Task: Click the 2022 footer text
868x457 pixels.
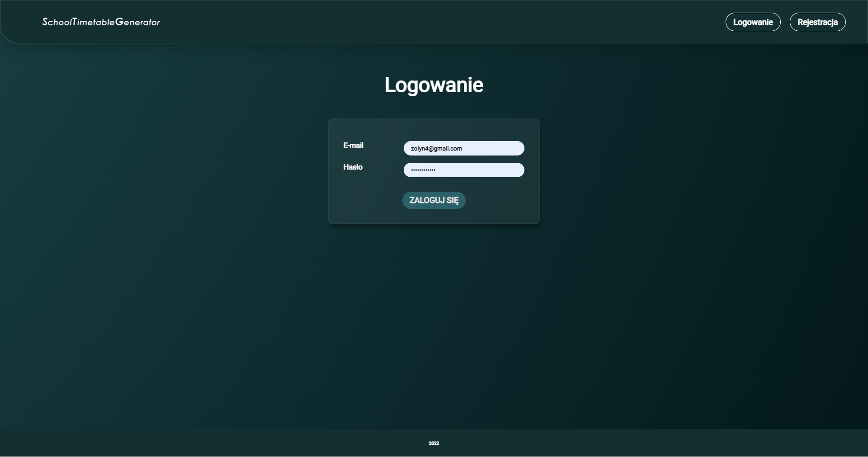Action: pyautogui.click(x=434, y=443)
